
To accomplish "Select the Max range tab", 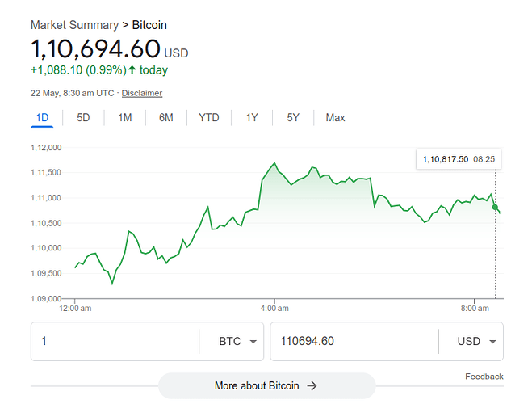I will click(335, 117).
